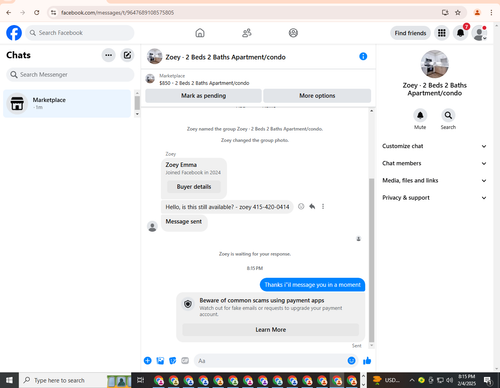Expand Customize chat section
Screen dimensions: 500x388
pos(434,146)
